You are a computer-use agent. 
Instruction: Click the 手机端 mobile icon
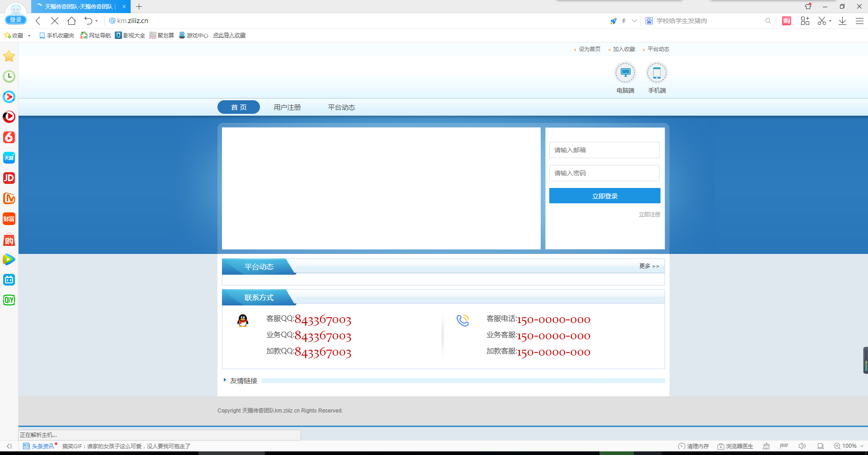(x=657, y=72)
